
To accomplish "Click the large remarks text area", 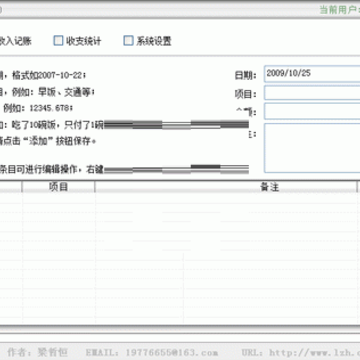I will click(312, 148).
